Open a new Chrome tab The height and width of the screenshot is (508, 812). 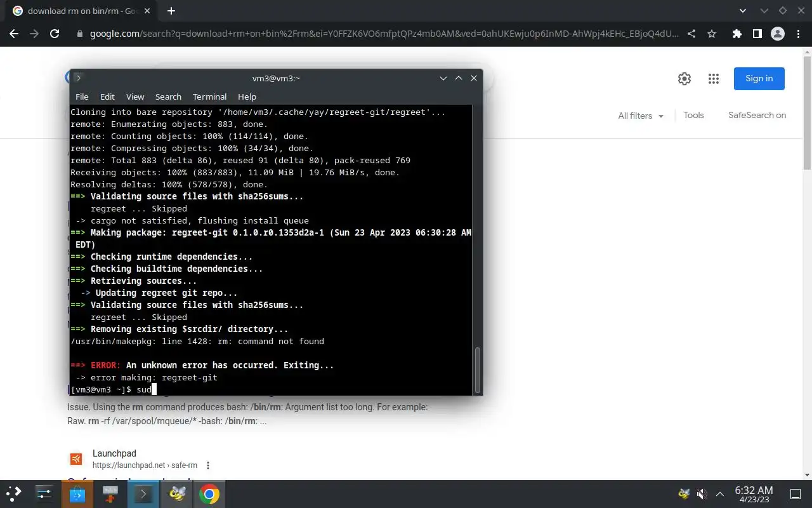pos(171,11)
